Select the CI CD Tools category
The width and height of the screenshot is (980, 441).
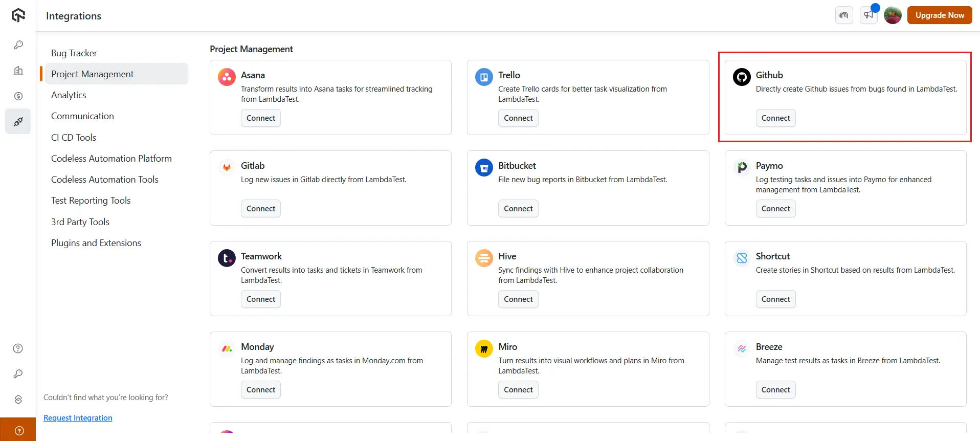point(74,138)
